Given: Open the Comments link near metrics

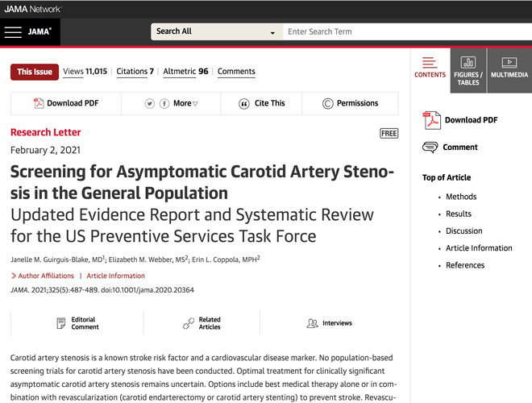Looking at the screenshot, I should [x=236, y=72].
